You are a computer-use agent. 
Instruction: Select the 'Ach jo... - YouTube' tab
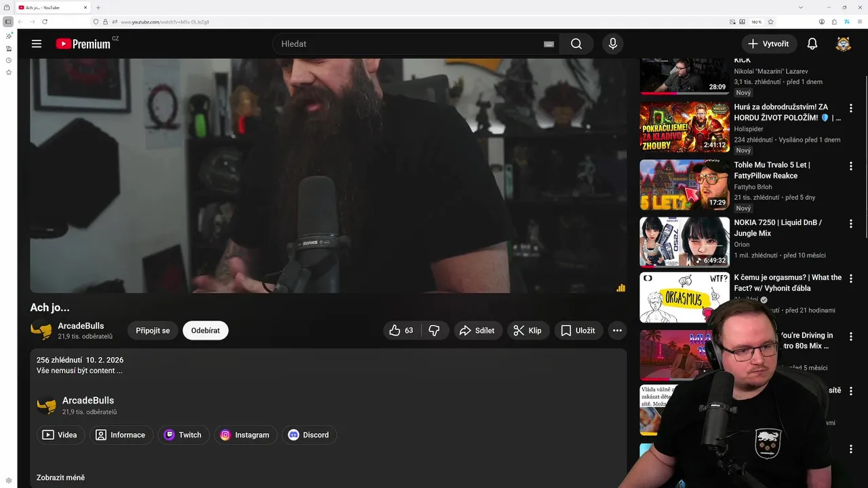[x=53, y=7]
